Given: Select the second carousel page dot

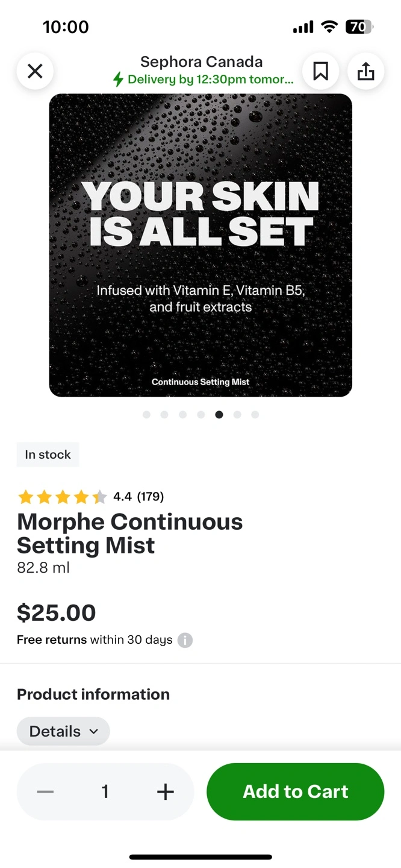Looking at the screenshot, I should 164,415.
